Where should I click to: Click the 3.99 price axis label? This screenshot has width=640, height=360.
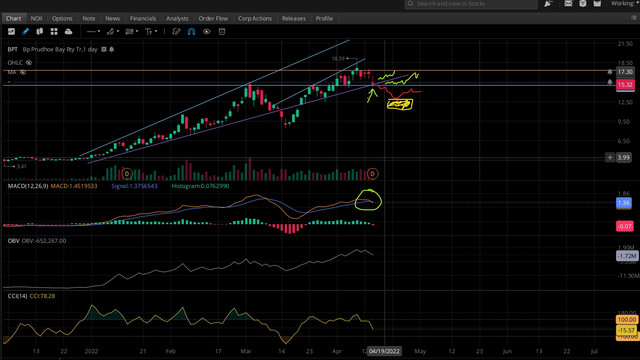click(x=624, y=157)
